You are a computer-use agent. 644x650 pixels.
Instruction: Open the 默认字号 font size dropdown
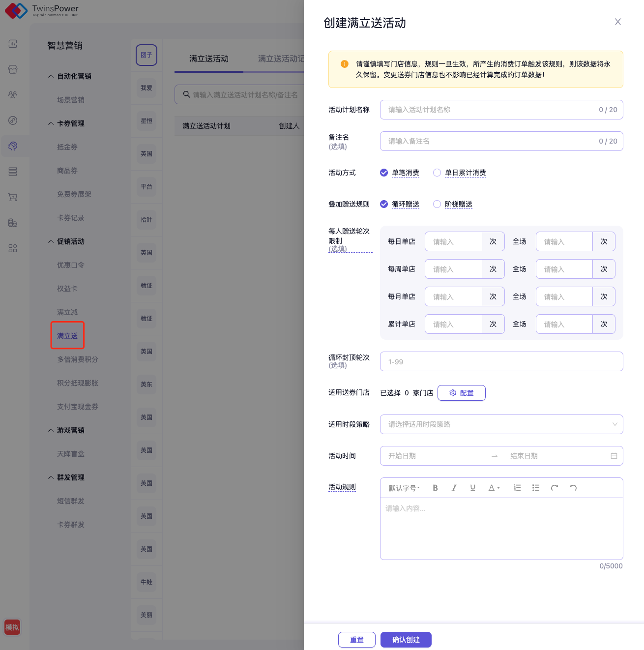(404, 488)
